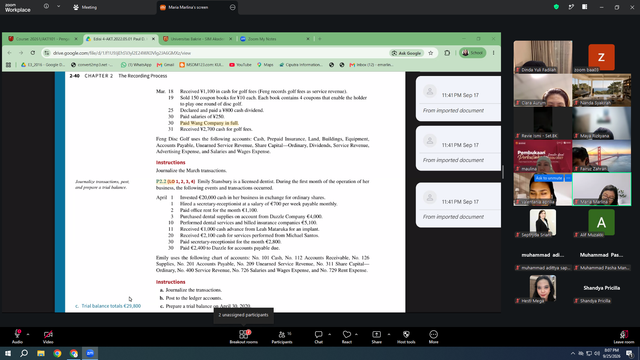
Task: Open Windows notification center icon
Action: pyautogui.click(x=629, y=353)
